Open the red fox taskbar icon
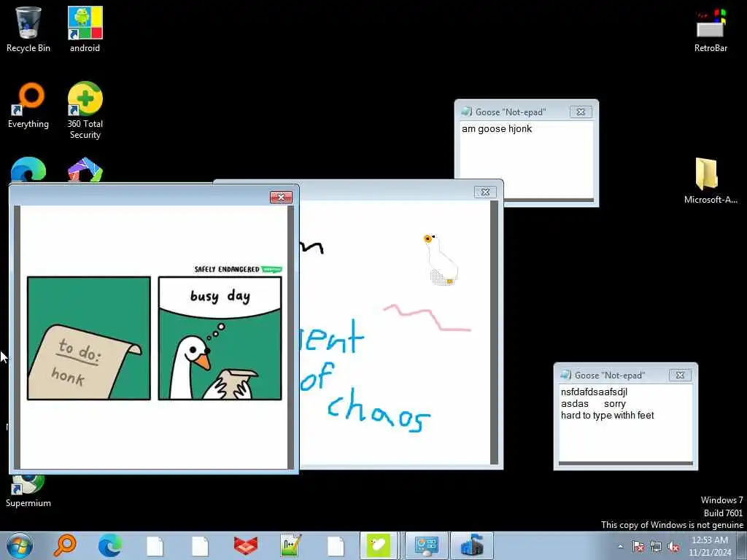 pos(245,546)
